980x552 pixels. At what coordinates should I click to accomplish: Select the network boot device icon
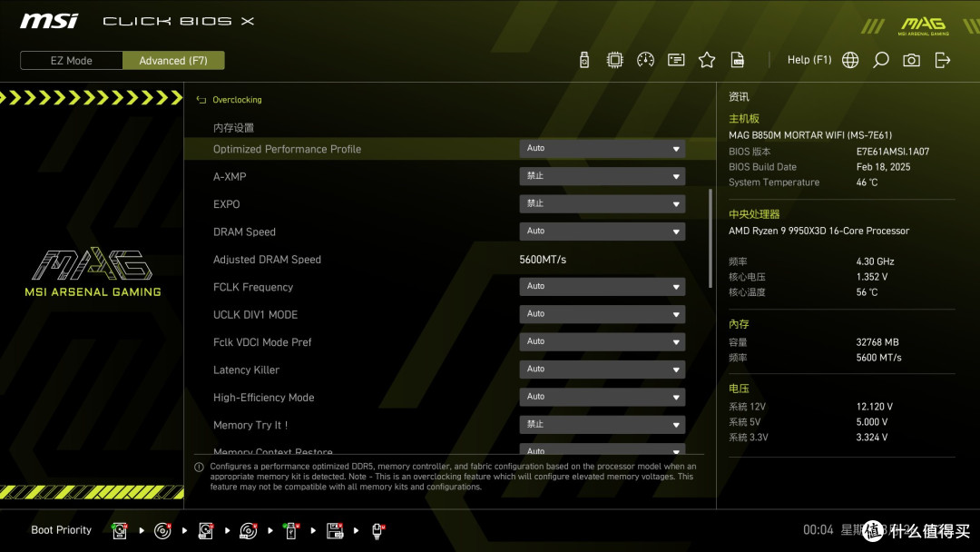click(377, 531)
